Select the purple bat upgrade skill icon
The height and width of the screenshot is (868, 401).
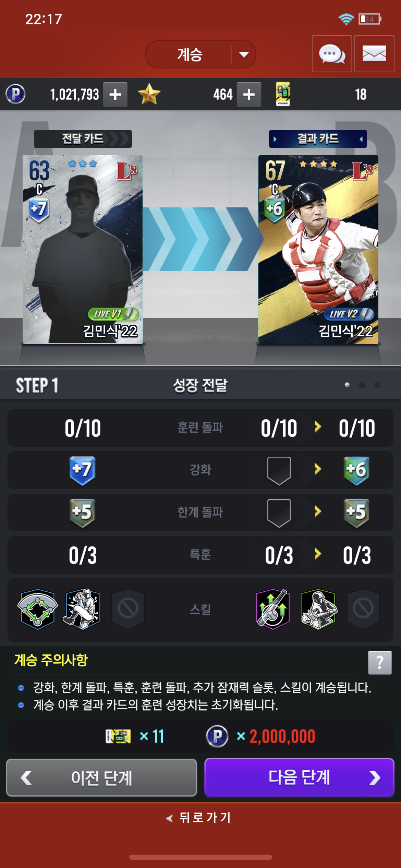[273, 609]
